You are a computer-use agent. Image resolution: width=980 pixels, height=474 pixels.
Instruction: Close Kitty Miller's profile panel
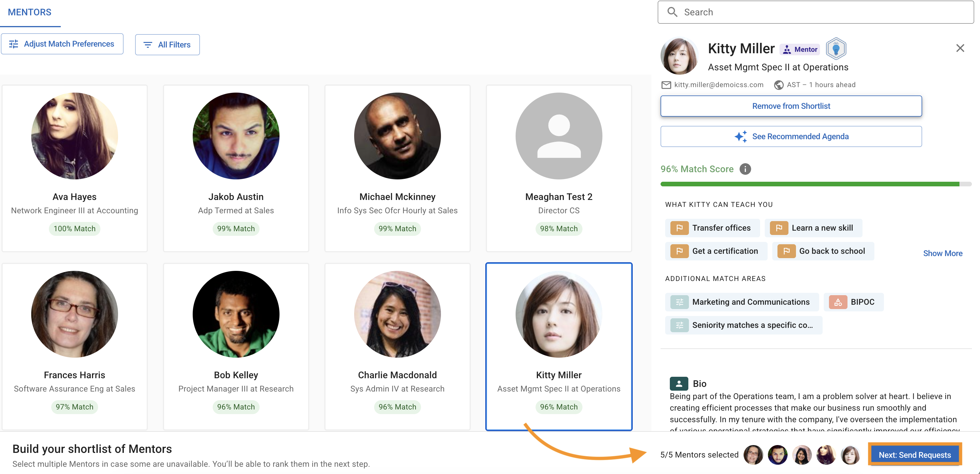(x=960, y=48)
